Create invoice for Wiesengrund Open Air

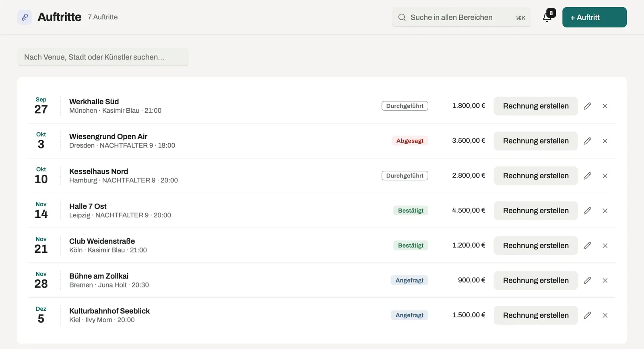(536, 141)
